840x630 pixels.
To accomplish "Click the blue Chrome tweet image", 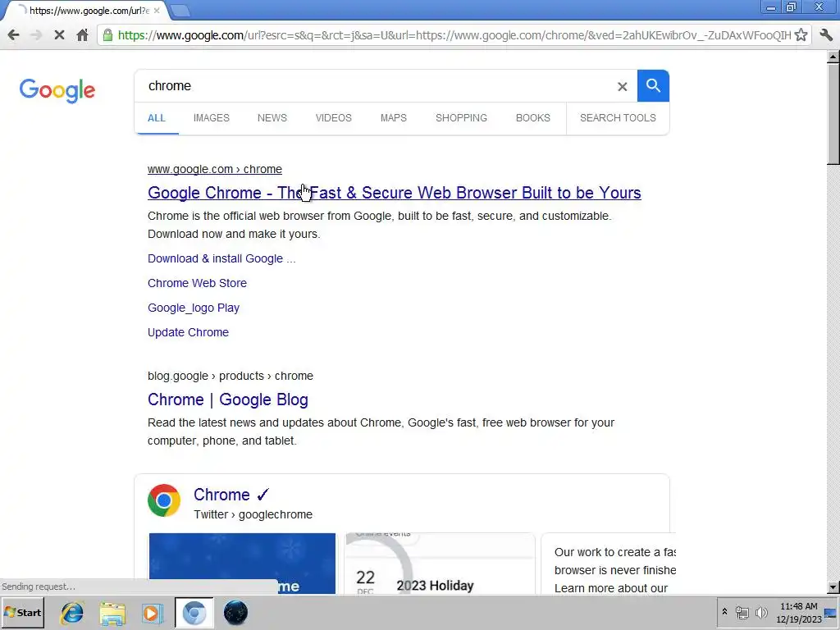I will pos(242,564).
